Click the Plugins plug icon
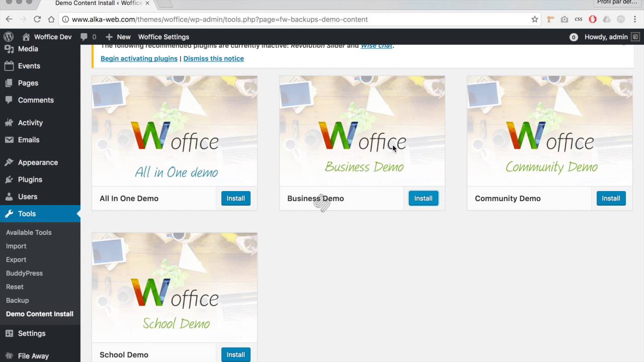Screen dimensions: 644x362 pyautogui.click(x=9, y=179)
